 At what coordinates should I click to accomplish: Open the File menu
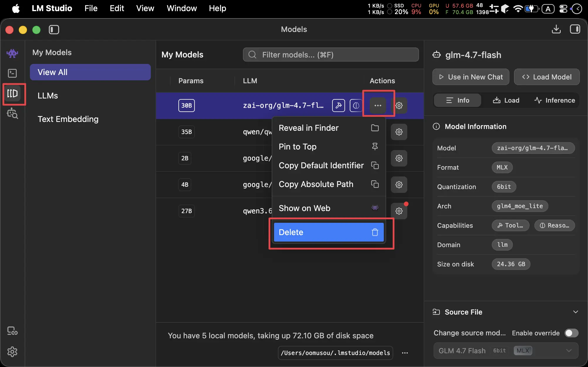(91, 8)
